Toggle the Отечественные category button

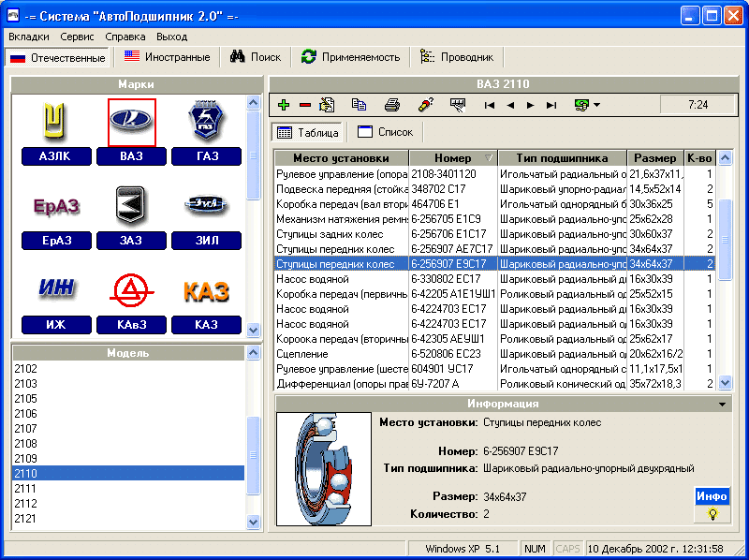[58, 57]
